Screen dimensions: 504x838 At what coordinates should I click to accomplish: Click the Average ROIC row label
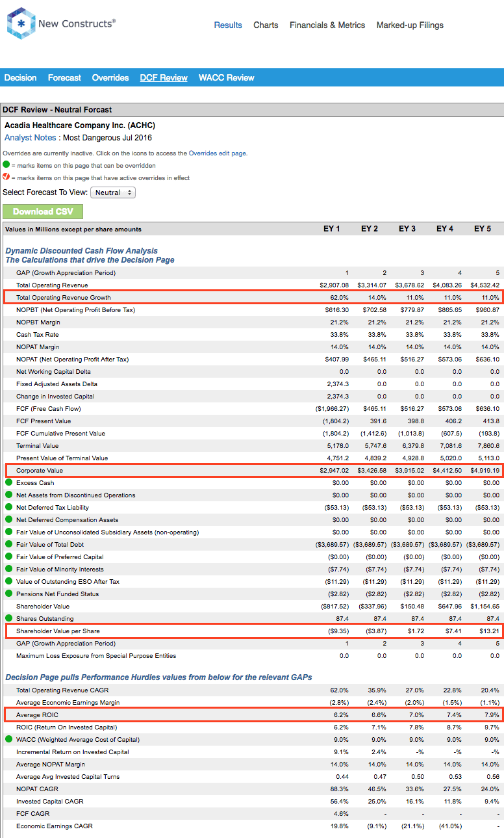tap(37, 714)
